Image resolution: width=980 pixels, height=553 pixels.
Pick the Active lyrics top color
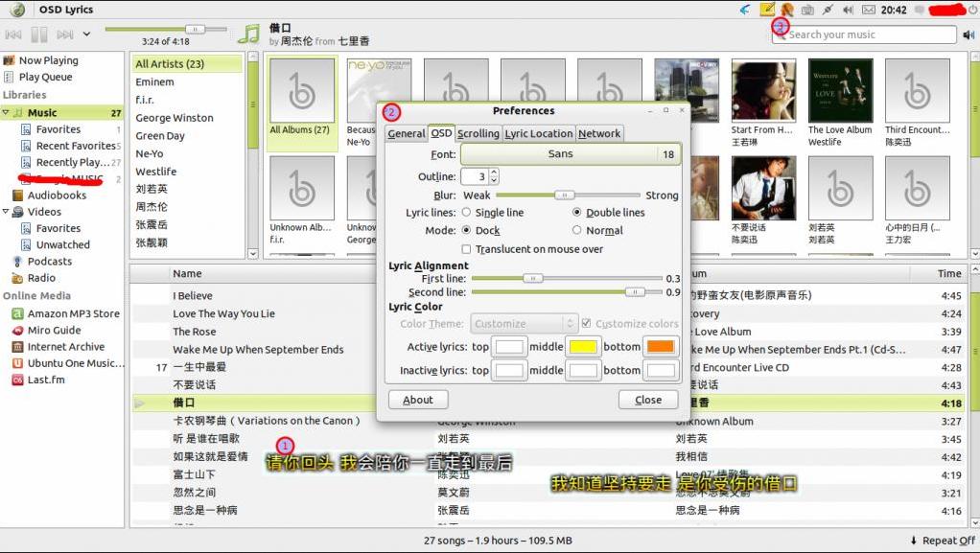509,347
